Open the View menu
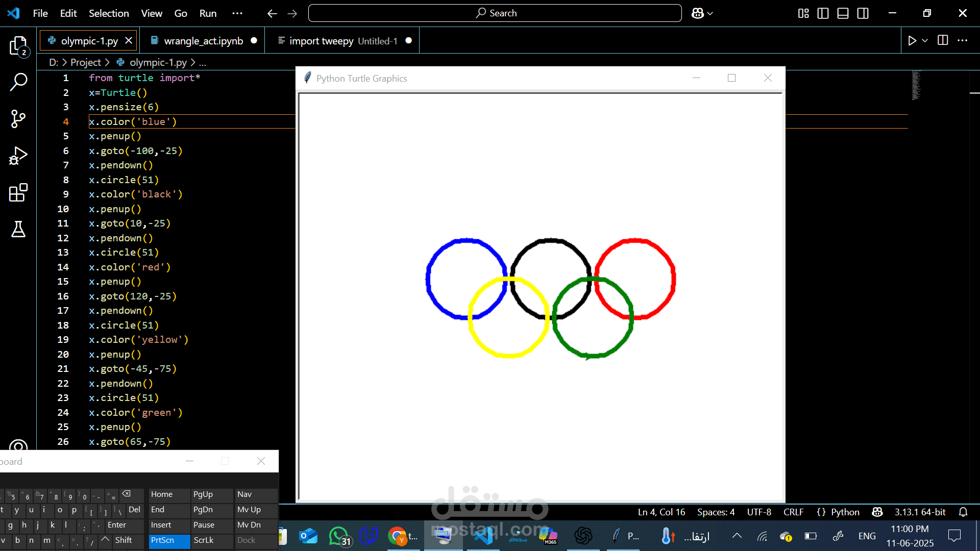The height and width of the screenshot is (551, 980). [152, 13]
